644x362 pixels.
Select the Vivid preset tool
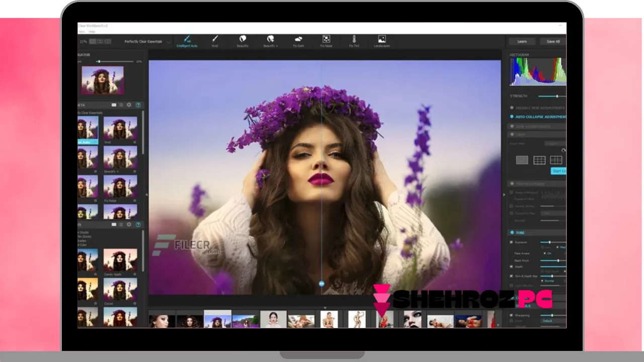[x=215, y=41]
